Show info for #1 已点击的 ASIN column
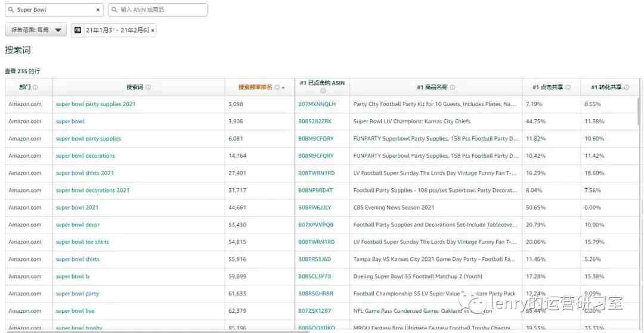The image size is (644, 333). 323,92
